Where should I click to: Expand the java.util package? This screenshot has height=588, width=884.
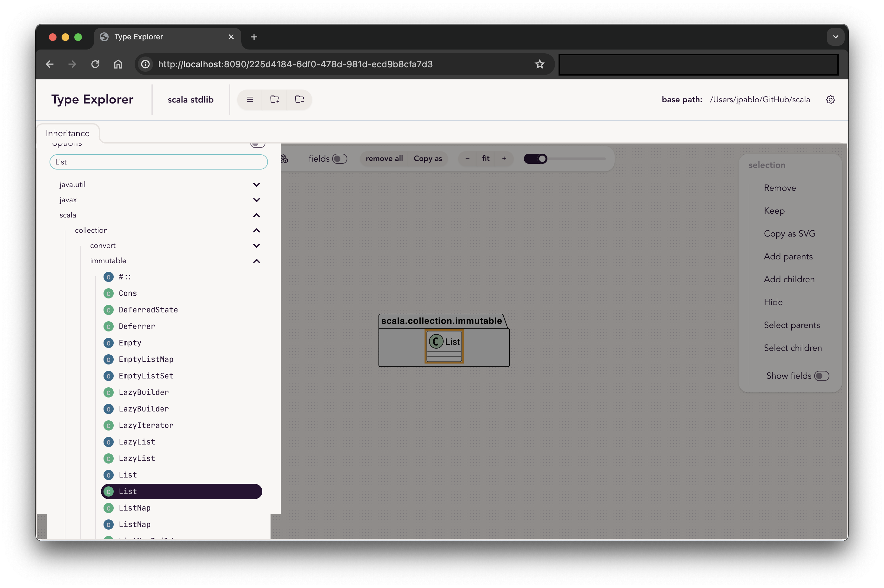point(257,184)
